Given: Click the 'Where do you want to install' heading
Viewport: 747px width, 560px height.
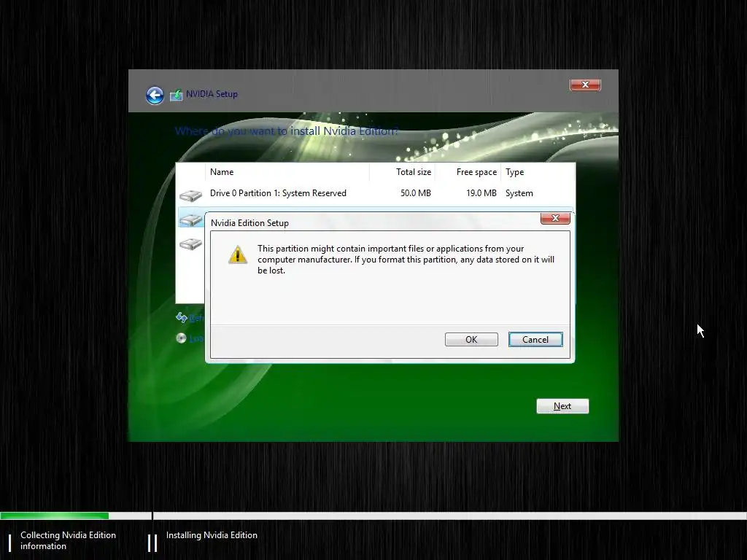Looking at the screenshot, I should point(287,131).
